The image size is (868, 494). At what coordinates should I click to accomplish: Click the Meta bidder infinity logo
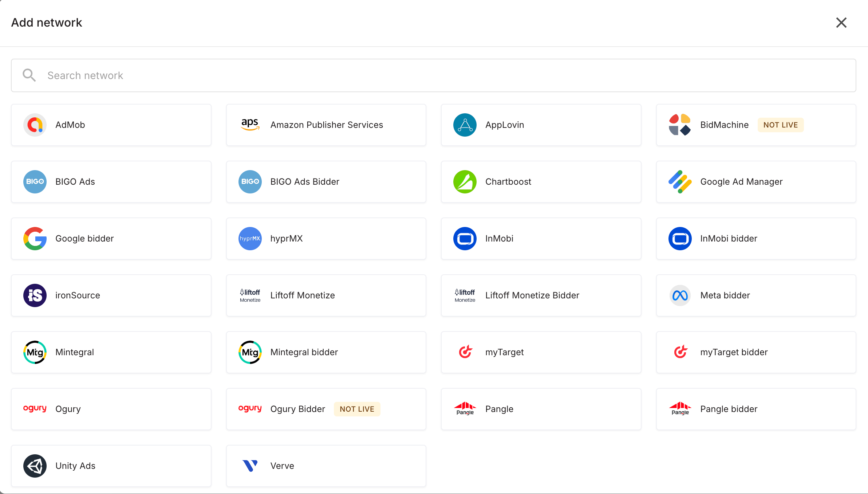[x=680, y=295]
